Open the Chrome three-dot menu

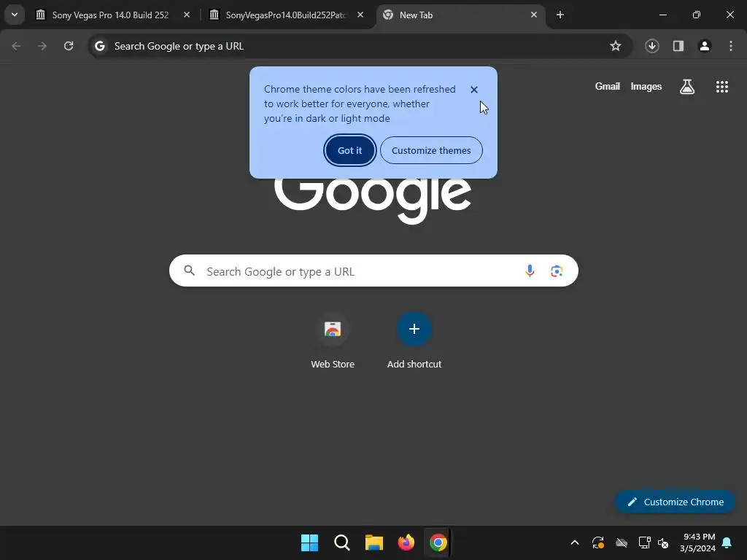point(731,46)
